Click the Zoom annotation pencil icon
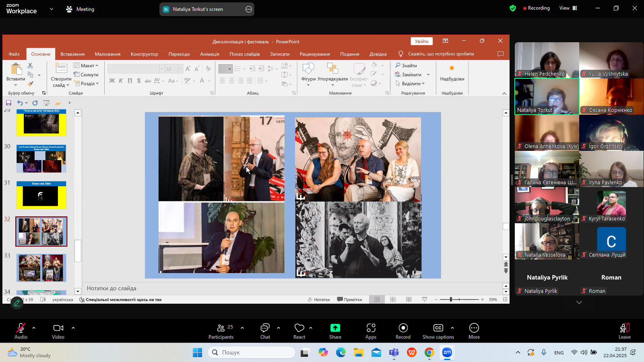The width and height of the screenshot is (644, 362). point(17,303)
